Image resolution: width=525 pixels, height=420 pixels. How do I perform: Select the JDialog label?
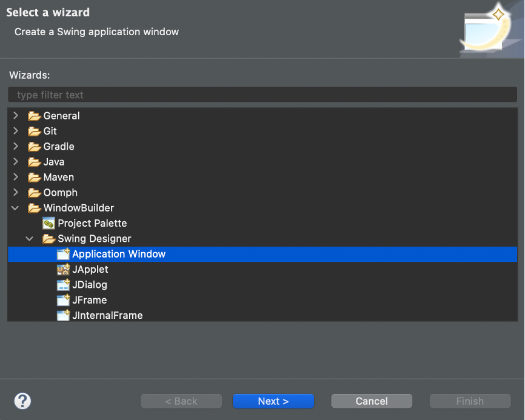(x=90, y=285)
